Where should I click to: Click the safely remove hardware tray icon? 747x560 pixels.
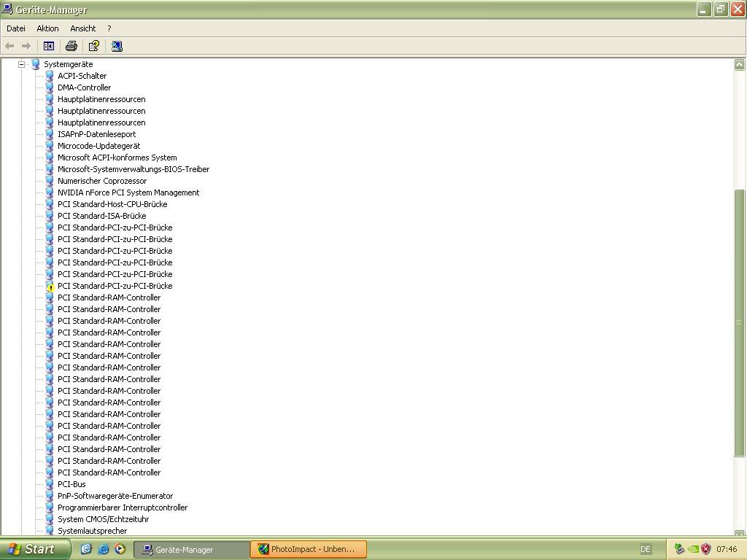(x=679, y=549)
